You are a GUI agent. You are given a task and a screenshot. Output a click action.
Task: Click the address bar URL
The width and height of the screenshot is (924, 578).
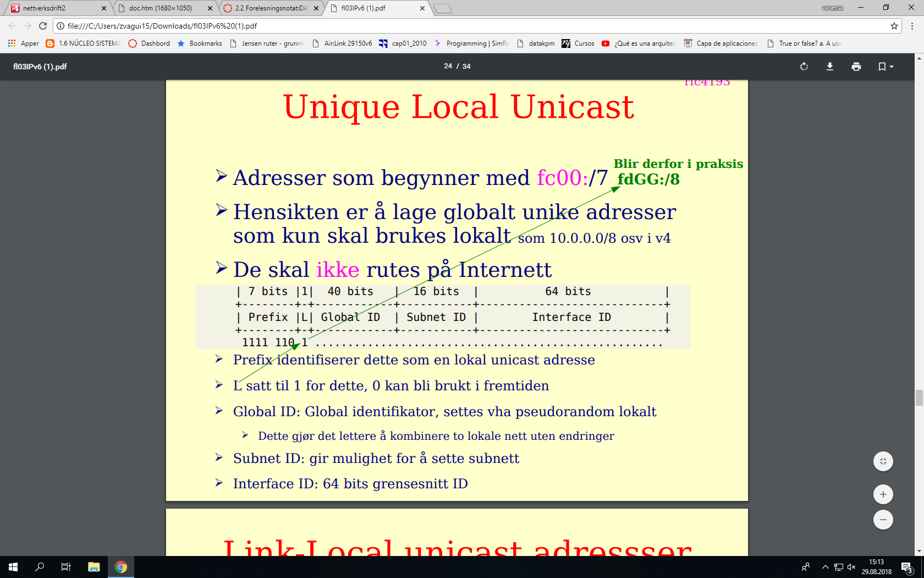pos(162,26)
